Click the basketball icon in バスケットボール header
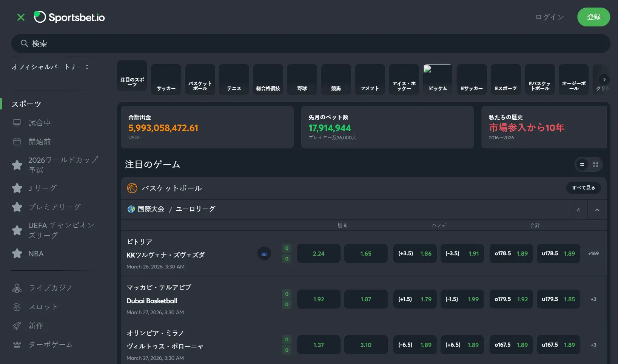Viewport: 618px width, 364px height. pyautogui.click(x=132, y=188)
